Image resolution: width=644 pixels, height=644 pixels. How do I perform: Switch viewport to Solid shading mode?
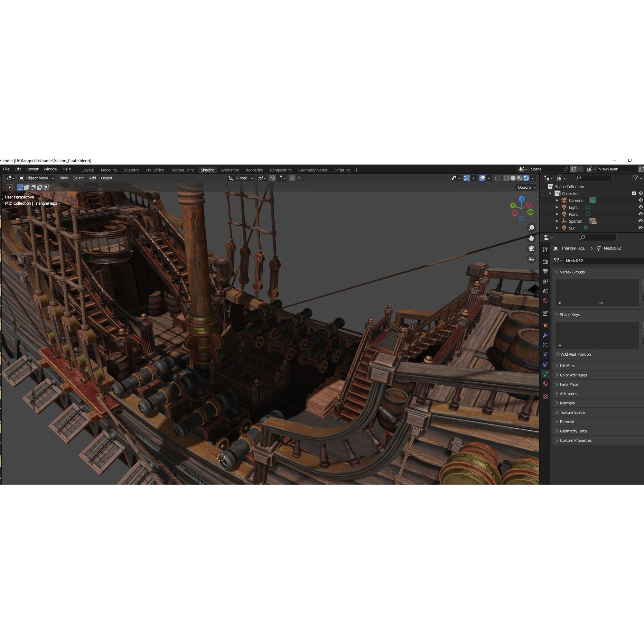coord(513,178)
